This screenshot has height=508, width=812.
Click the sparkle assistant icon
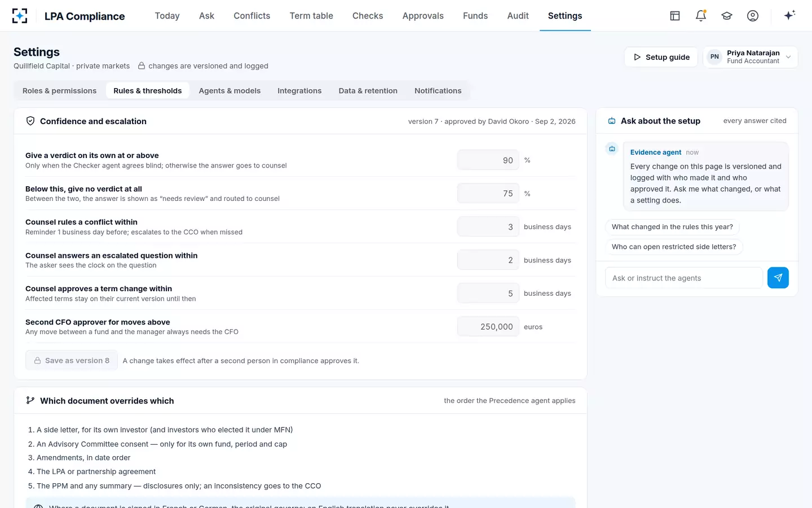coord(789,15)
